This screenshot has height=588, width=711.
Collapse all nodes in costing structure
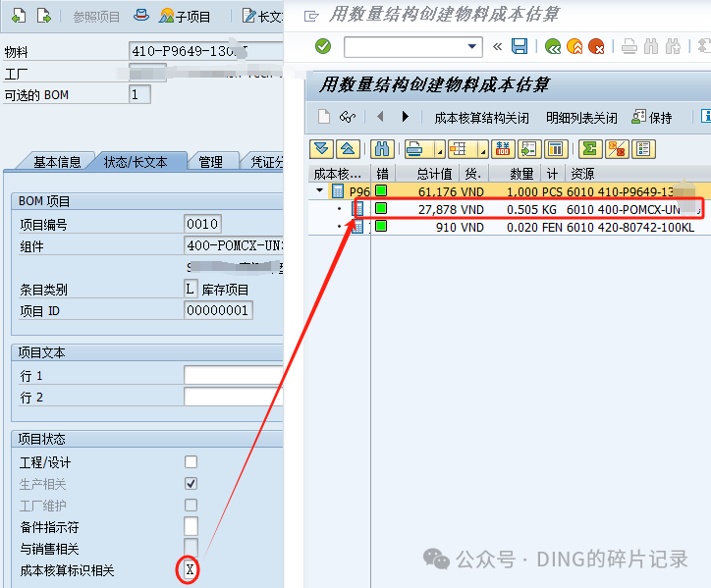pyautogui.click(x=348, y=148)
